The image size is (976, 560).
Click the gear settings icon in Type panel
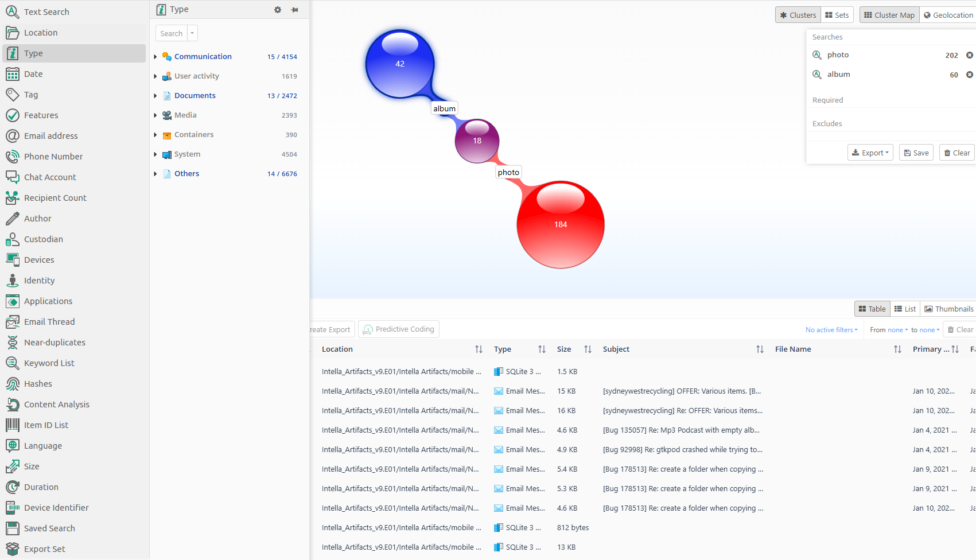pyautogui.click(x=278, y=10)
